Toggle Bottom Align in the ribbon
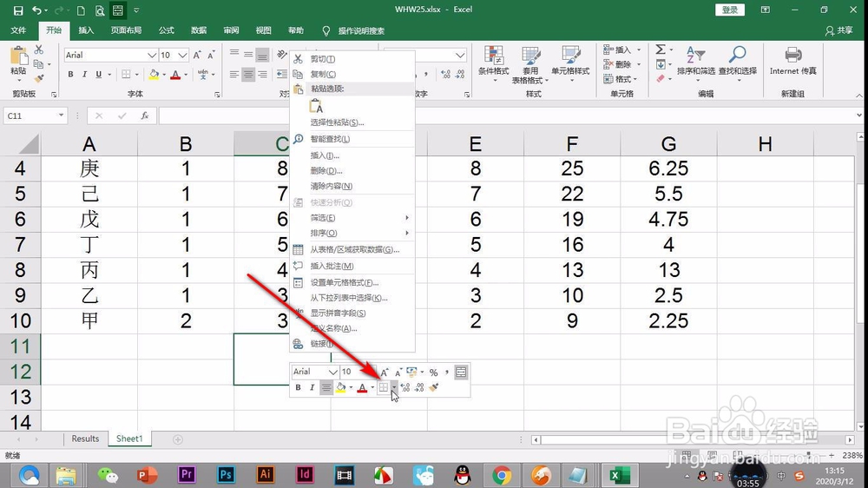The width and height of the screenshot is (868, 488). tap(262, 55)
